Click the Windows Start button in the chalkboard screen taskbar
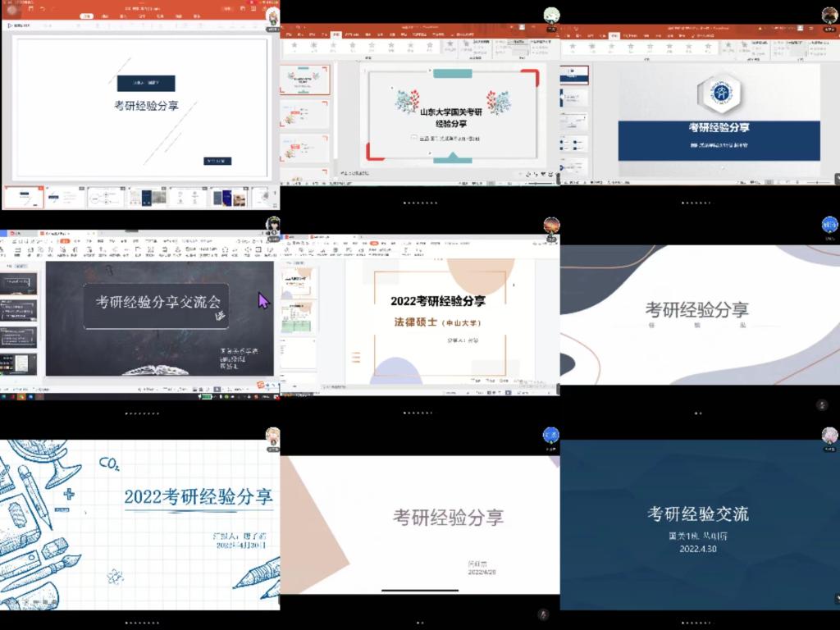Image resolution: width=840 pixels, height=630 pixels. pyautogui.click(x=4, y=397)
